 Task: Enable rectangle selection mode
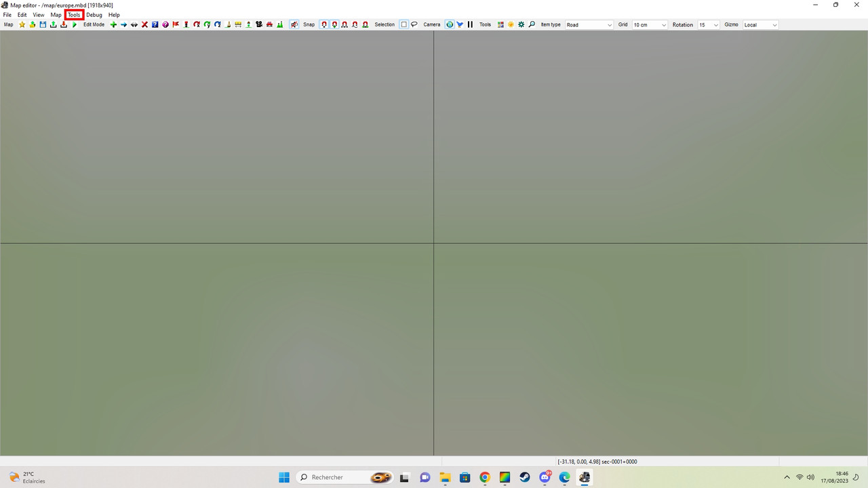[403, 24]
